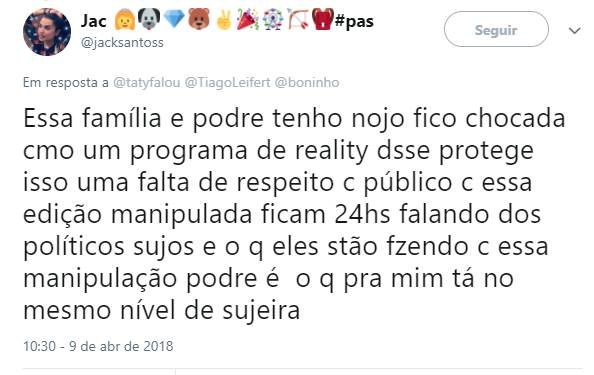
Task: Click the ferris wheel emoji
Action: coord(272,20)
